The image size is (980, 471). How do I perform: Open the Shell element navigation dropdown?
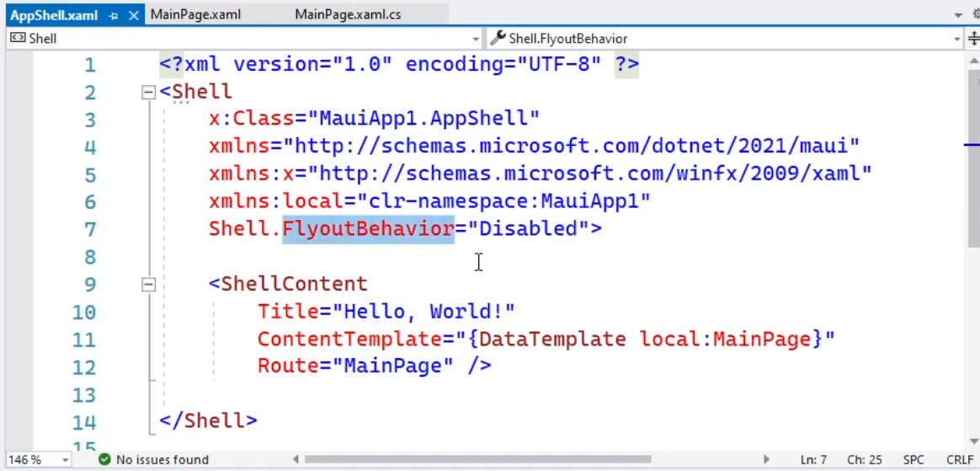(476, 39)
